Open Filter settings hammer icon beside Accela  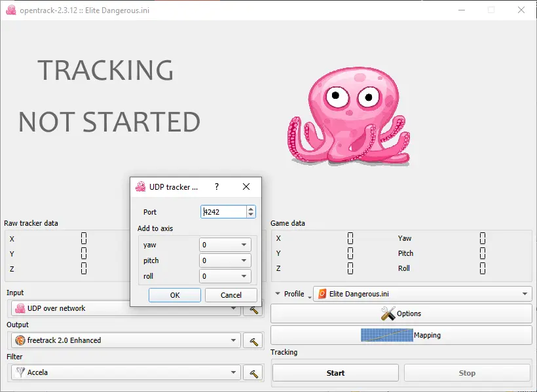click(253, 373)
